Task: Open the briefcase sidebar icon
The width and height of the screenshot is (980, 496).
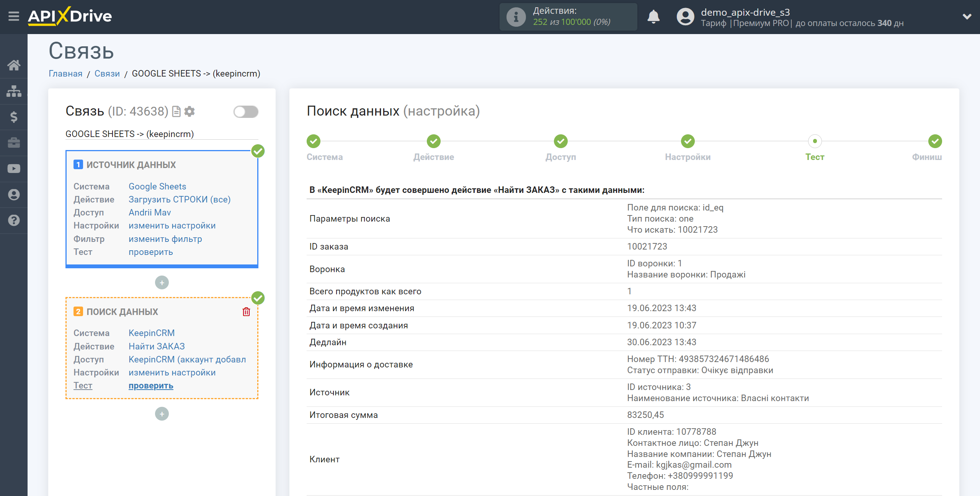Action: [14, 143]
